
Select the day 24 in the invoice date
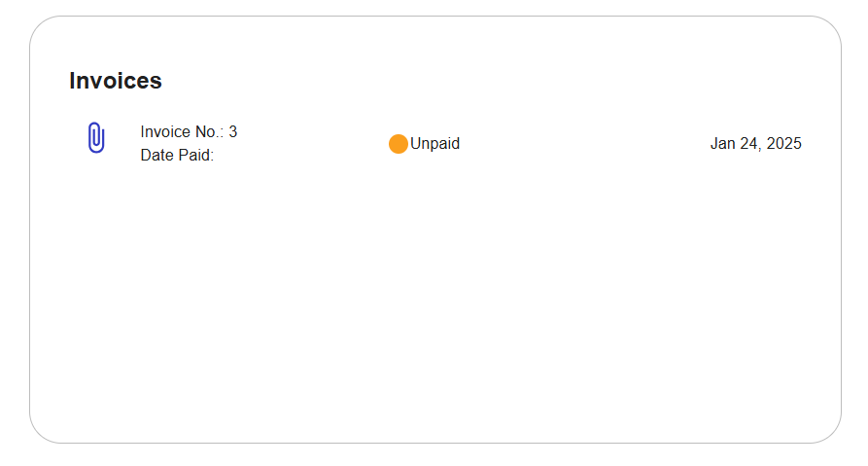[x=749, y=144]
